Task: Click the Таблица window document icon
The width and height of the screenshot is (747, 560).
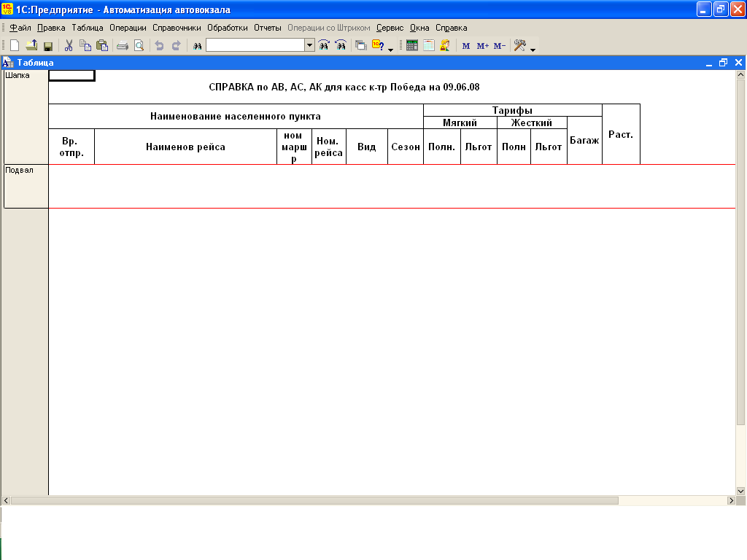Action: [8, 63]
